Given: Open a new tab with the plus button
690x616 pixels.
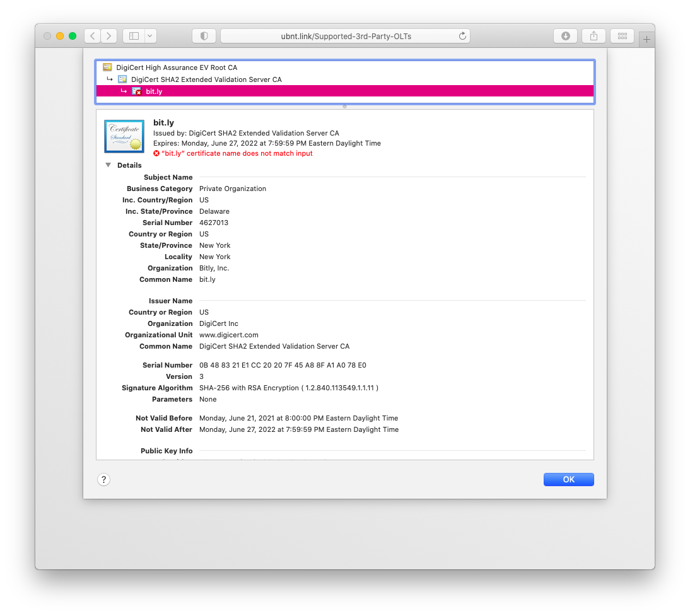Looking at the screenshot, I should (x=646, y=39).
